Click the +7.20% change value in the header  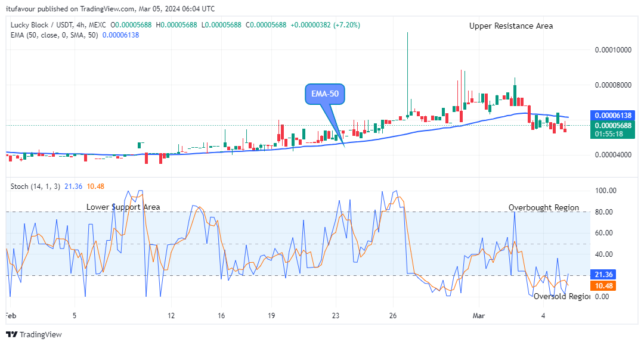click(x=347, y=25)
